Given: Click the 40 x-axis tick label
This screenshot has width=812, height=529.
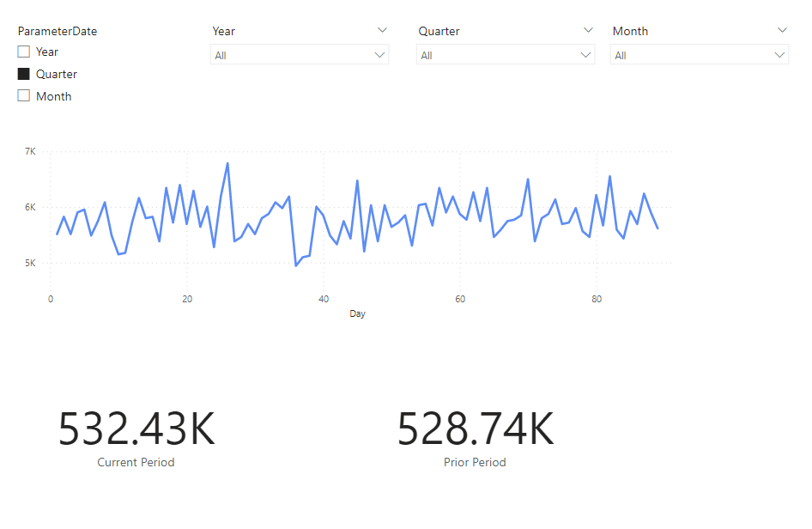Looking at the screenshot, I should pyautogui.click(x=324, y=299).
